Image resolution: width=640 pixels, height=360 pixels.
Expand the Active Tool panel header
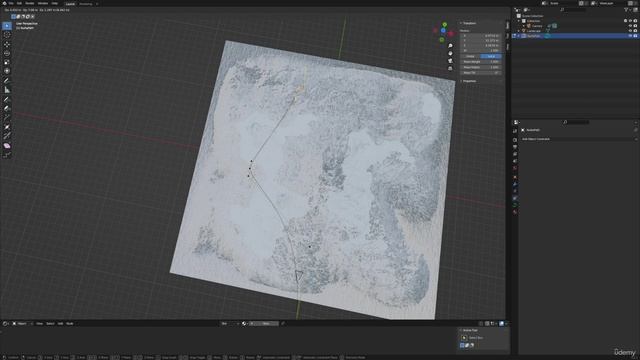(469, 330)
